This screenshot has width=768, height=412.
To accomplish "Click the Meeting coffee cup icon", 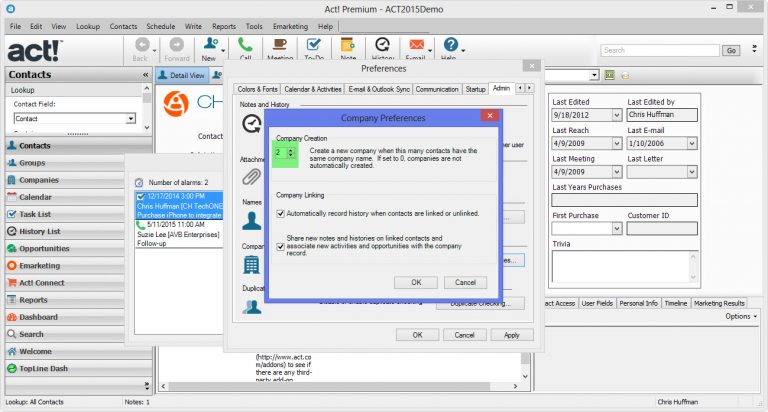I will 280,45.
